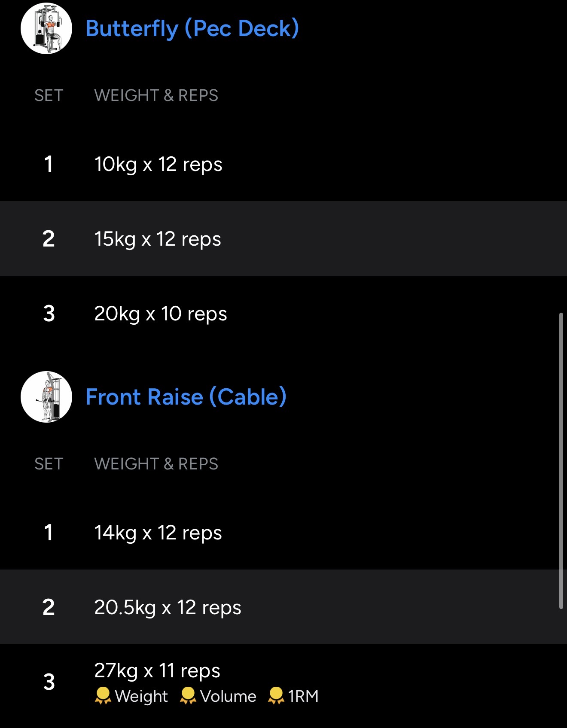
Task: Select the 20.5kg x 12 reps set
Action: click(168, 607)
